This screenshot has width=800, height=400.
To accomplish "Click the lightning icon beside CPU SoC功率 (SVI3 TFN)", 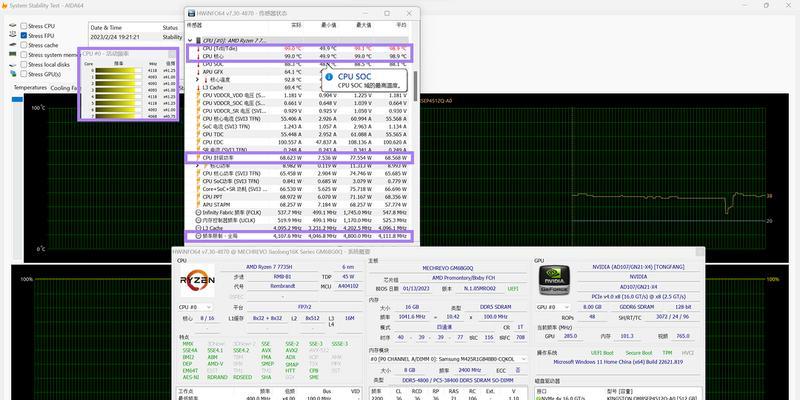I will point(198,181).
